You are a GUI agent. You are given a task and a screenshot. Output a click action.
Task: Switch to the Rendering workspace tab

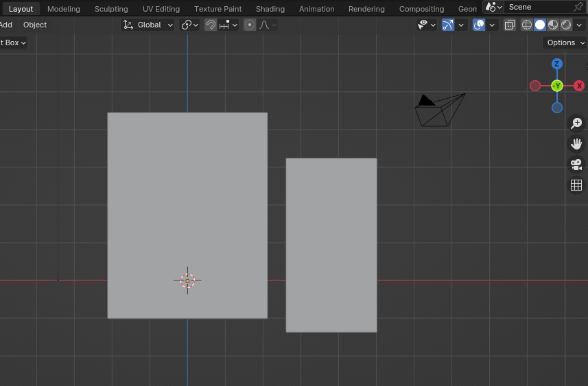point(366,9)
